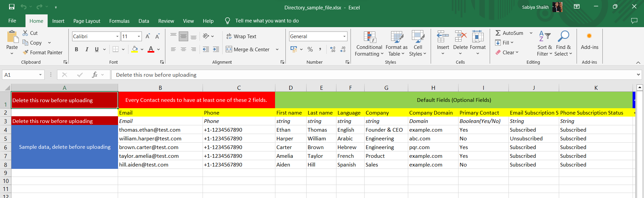Click the Increase Indent icon
This screenshot has height=198, width=644.
point(216,49)
